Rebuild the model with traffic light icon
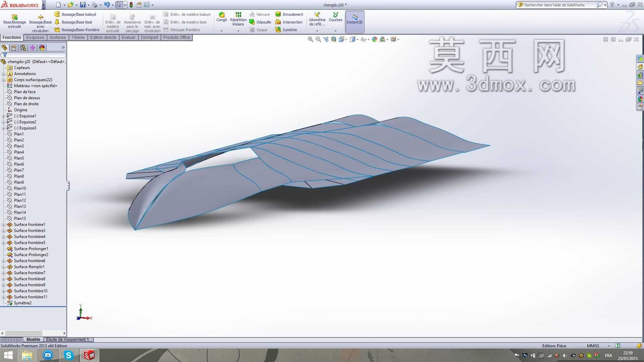The width and height of the screenshot is (644, 362). tap(131, 5)
